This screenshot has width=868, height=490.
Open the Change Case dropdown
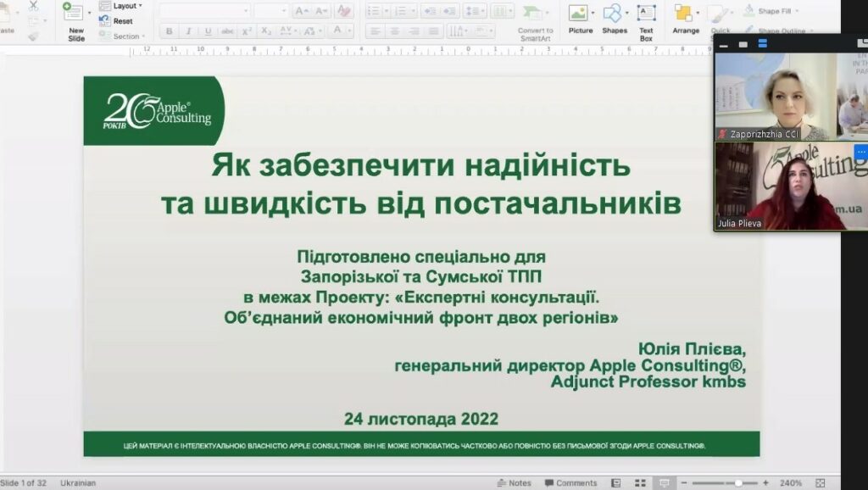point(311,31)
